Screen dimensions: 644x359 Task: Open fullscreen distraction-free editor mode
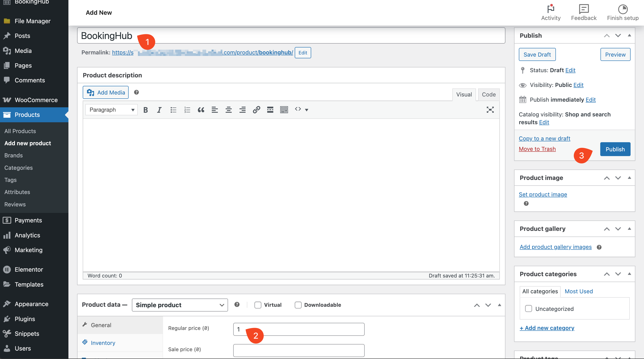point(490,110)
